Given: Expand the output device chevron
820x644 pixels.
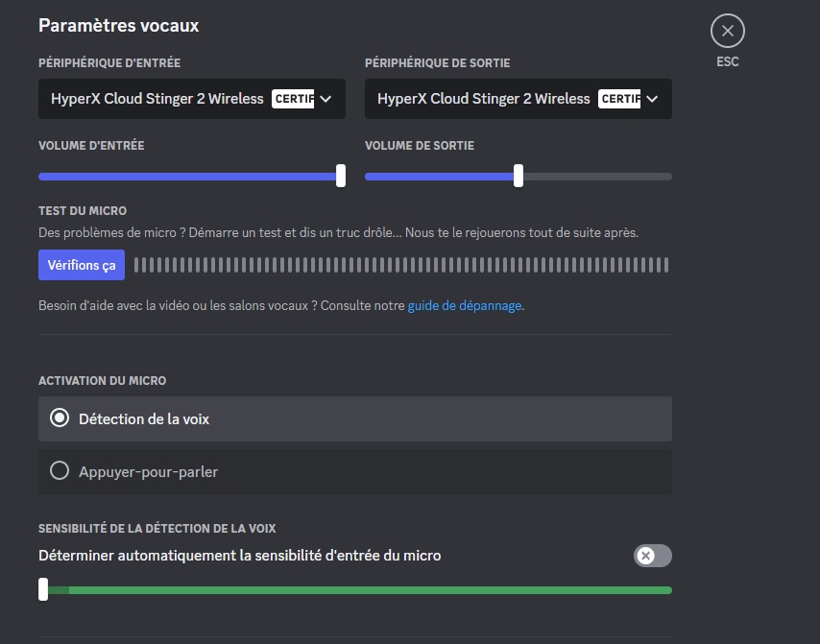Looking at the screenshot, I should click(x=653, y=99).
